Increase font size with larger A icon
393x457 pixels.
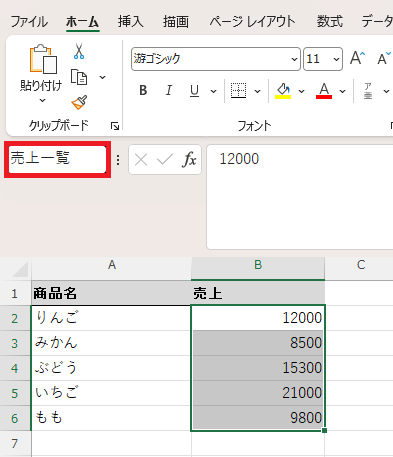pyautogui.click(x=358, y=58)
